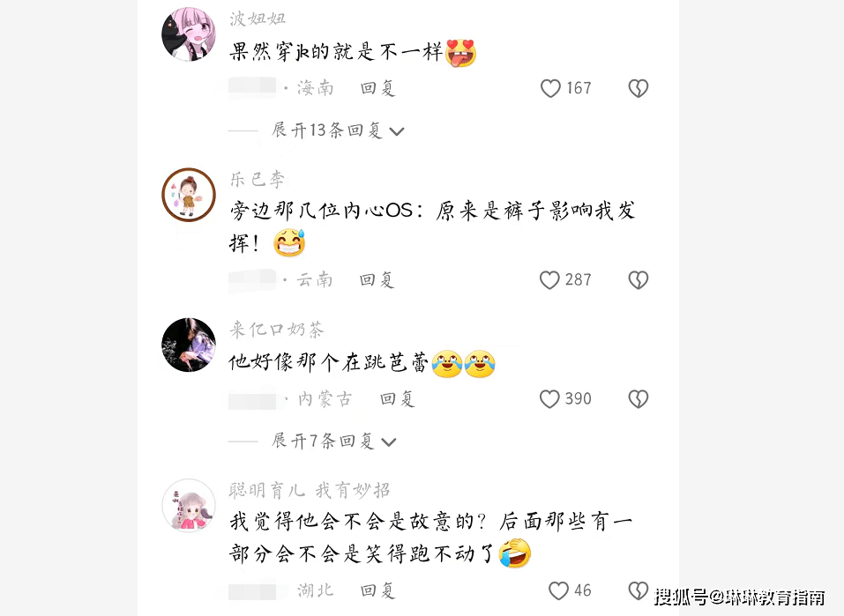
Task: Open 乐巳李's circular avatar
Action: click(x=189, y=195)
